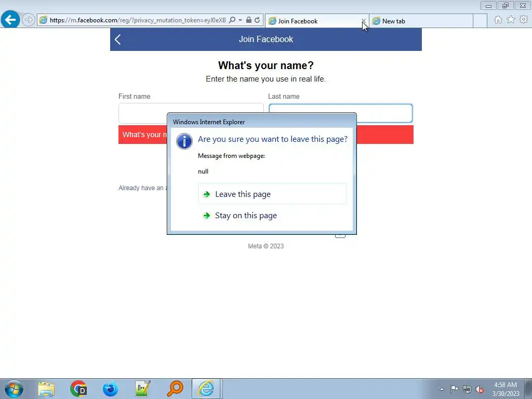The height and width of the screenshot is (399, 532).
Task: Click the Last name input field
Action: 340,113
